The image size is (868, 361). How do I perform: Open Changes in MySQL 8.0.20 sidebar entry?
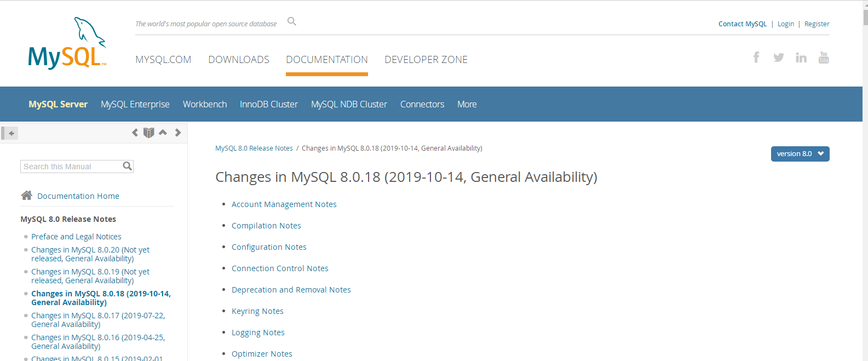[x=90, y=254]
